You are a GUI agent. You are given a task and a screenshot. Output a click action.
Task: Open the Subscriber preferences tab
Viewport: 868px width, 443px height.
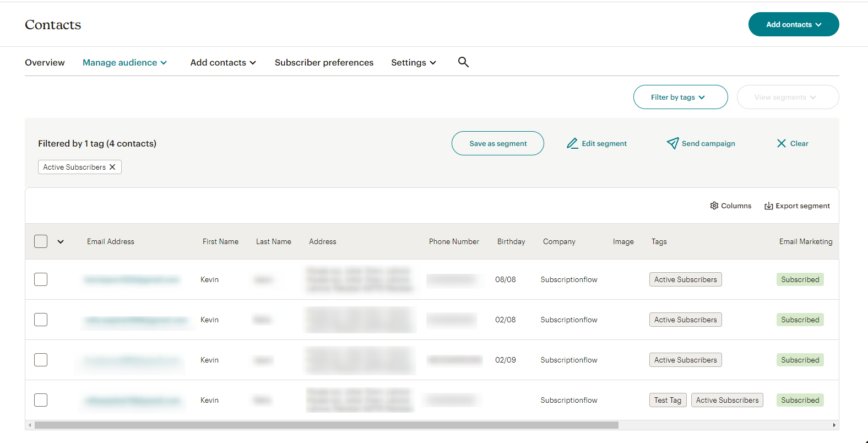pyautogui.click(x=324, y=62)
